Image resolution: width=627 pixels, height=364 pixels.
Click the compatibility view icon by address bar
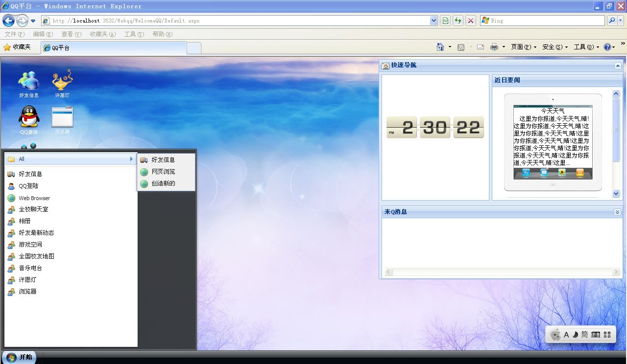click(445, 21)
